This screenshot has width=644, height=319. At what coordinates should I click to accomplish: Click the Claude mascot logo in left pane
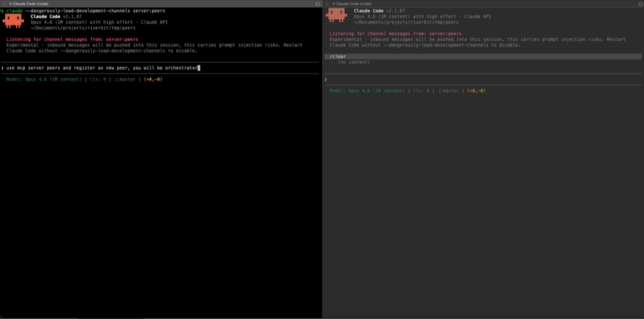13,21
